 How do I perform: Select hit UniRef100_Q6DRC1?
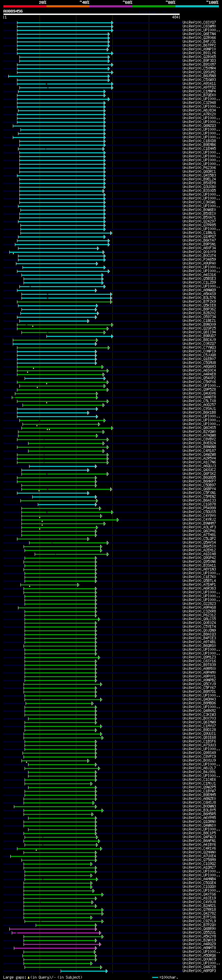pos(199,172)
